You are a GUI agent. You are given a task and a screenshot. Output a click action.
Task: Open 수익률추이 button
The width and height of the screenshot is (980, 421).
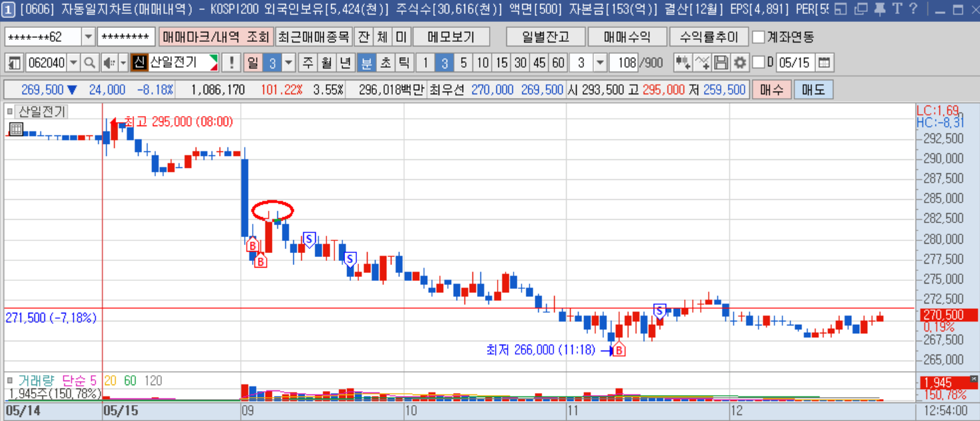(709, 37)
